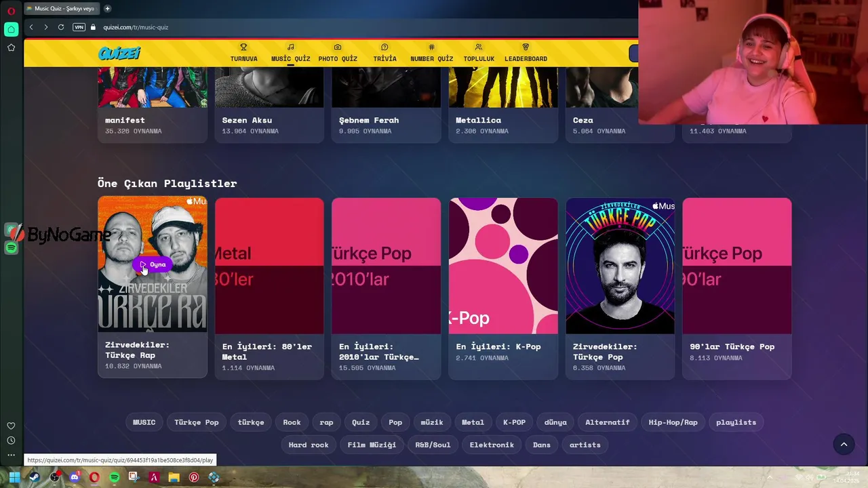Screen dimensions: 868x488
Task: Open the sidebar history clock icon
Action: [x=11, y=441]
